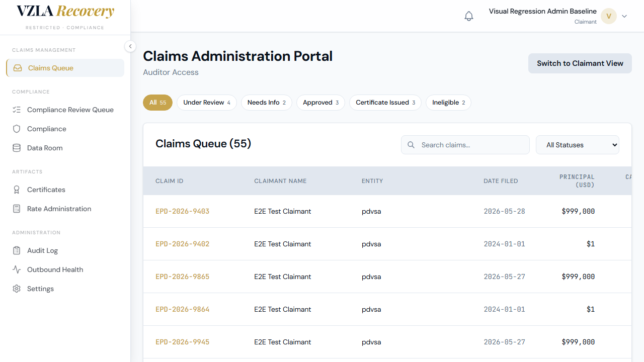Open the Compliance page
Image resolution: width=644 pixels, height=362 pixels.
65,129
